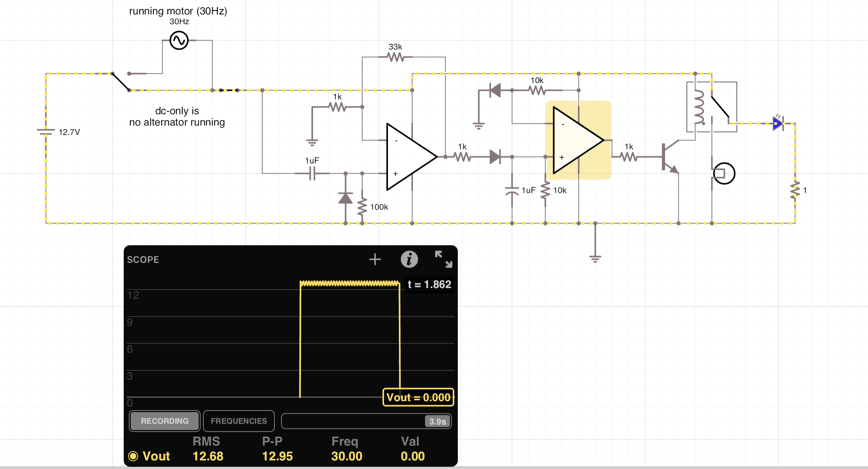The width and height of the screenshot is (868, 469).
Task: Click the vertical 10k resistor to ground
Action: tap(545, 190)
